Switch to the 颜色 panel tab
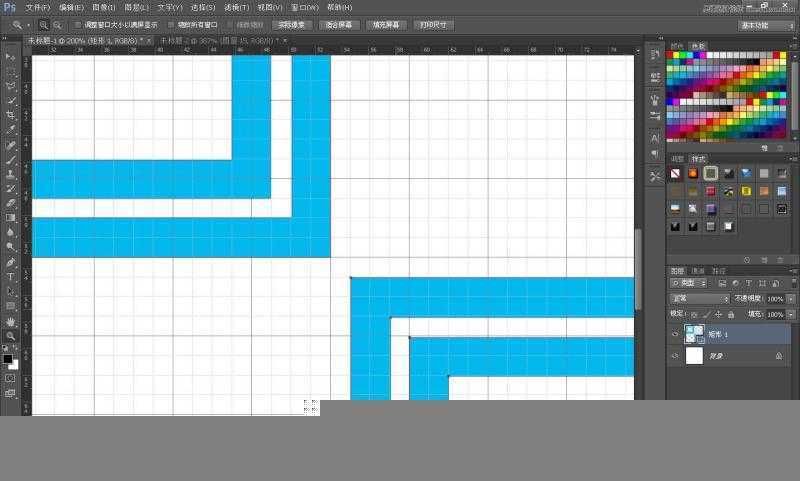 (677, 46)
